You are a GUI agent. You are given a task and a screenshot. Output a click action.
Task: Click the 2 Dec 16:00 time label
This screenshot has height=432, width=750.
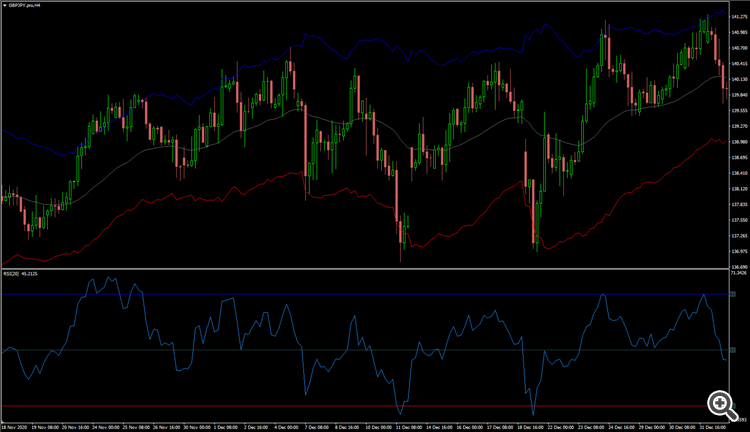click(x=256, y=427)
